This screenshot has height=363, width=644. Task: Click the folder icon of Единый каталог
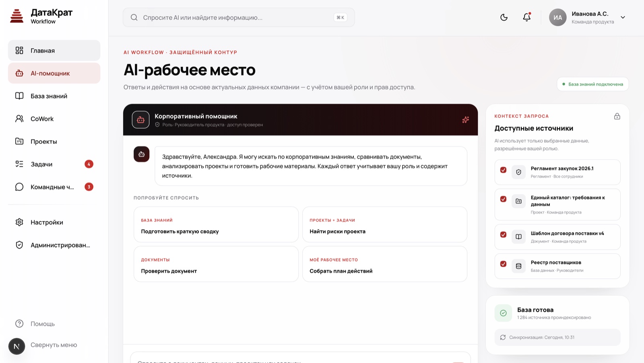click(518, 201)
